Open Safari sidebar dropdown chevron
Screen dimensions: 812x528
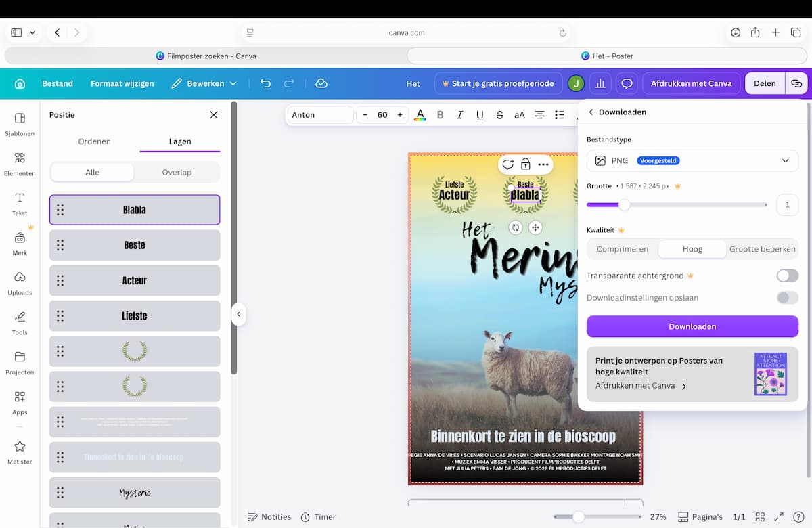tap(32, 32)
